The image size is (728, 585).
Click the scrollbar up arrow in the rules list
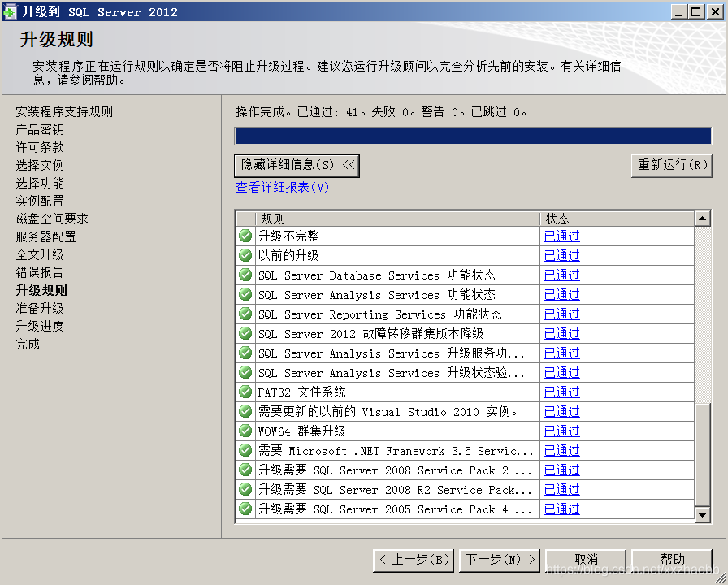[x=704, y=218]
